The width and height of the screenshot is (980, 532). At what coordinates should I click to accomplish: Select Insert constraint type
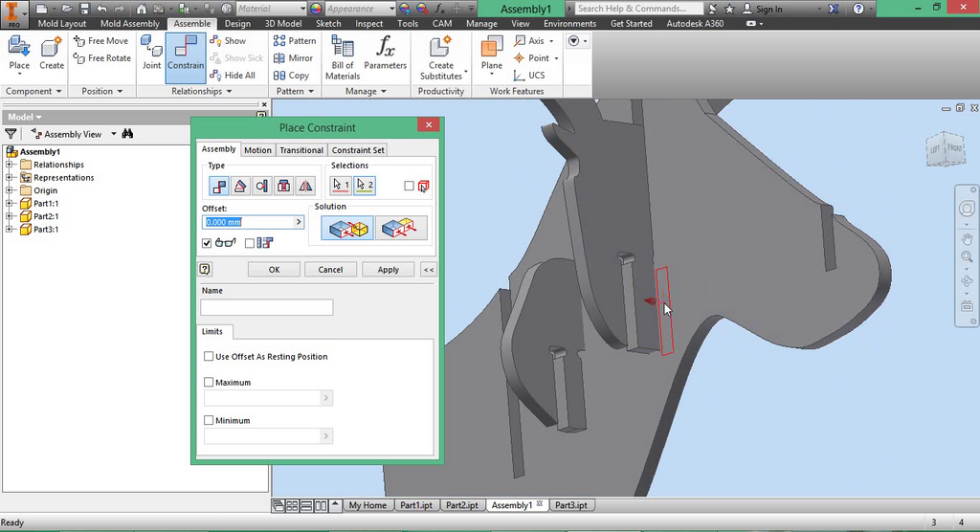coord(283,186)
